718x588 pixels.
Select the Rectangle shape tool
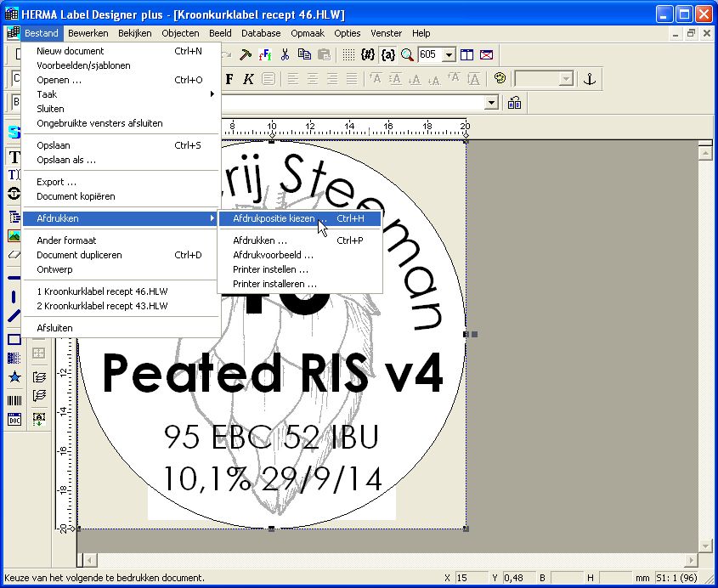click(x=14, y=340)
